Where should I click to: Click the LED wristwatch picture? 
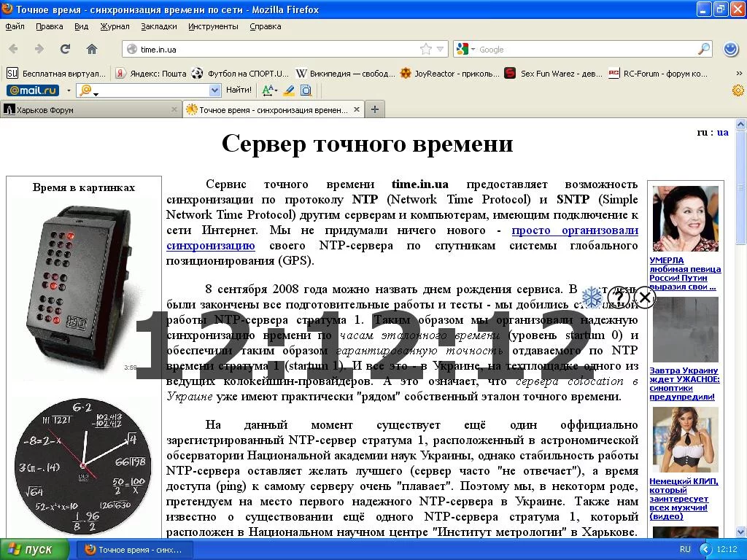click(x=79, y=286)
